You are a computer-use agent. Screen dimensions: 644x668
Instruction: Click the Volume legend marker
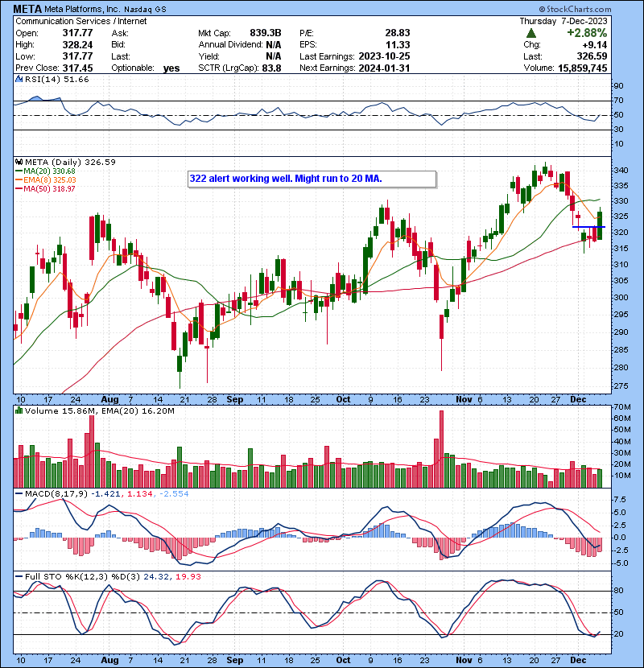18,411
